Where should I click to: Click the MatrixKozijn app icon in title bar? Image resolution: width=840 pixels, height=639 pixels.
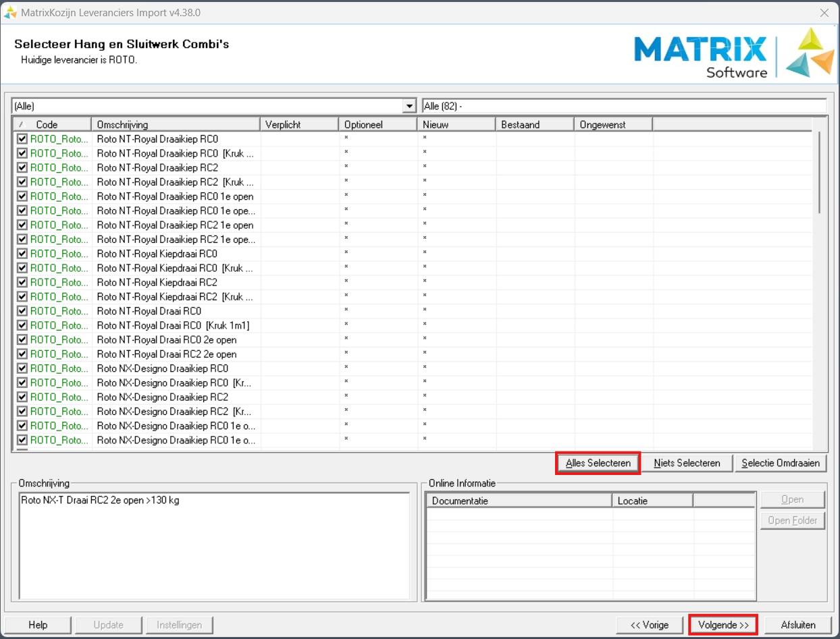(x=10, y=12)
